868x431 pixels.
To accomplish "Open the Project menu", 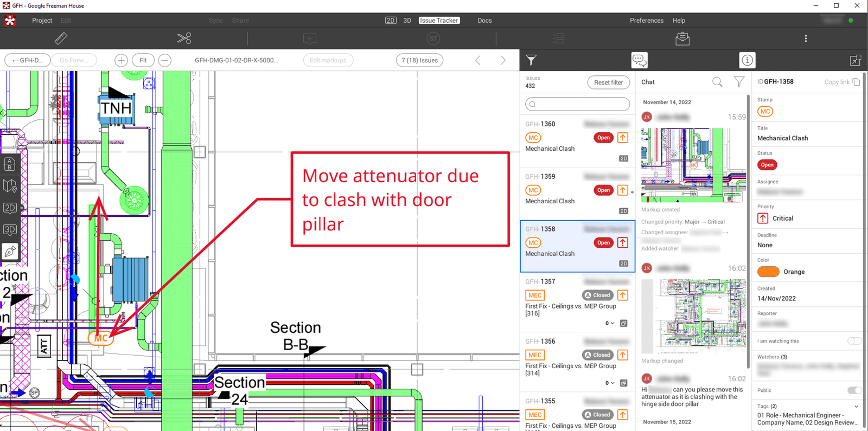I will [x=42, y=21].
